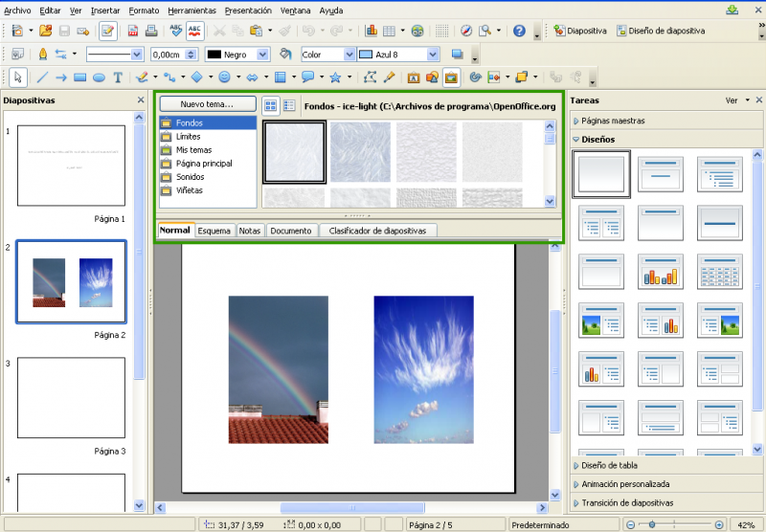Select the Ellipse tool
Viewport: 766px width, 532px height.
click(x=100, y=78)
